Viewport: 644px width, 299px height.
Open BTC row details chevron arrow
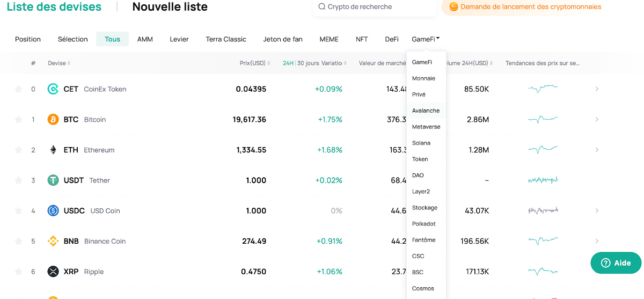point(597,119)
